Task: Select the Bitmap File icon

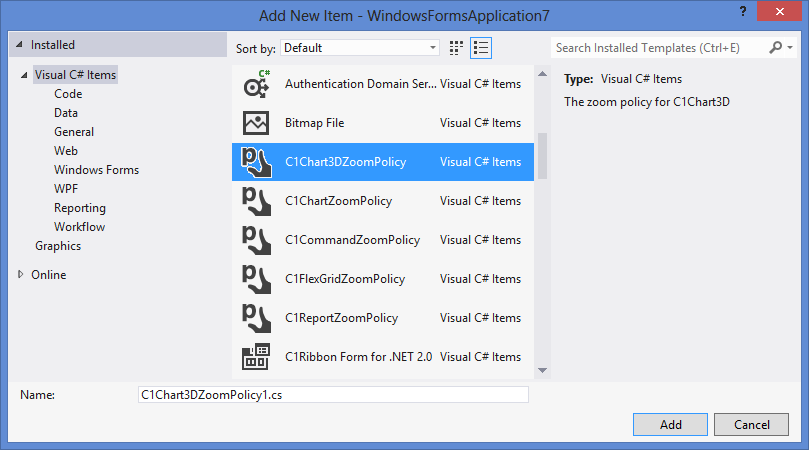Action: pos(257,123)
